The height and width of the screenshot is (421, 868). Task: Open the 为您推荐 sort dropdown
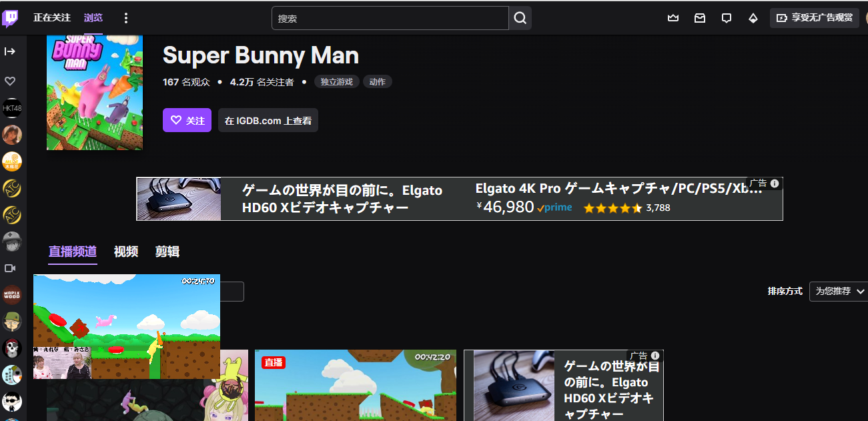point(838,291)
